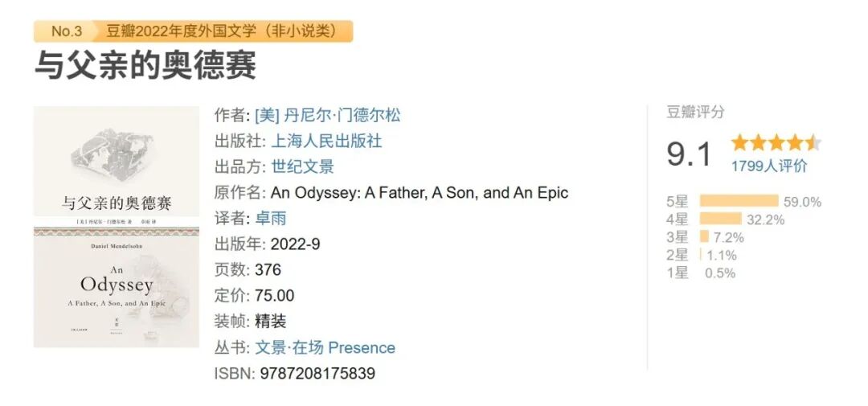Click the ISBN number 9787208175839

pyautogui.click(x=317, y=373)
